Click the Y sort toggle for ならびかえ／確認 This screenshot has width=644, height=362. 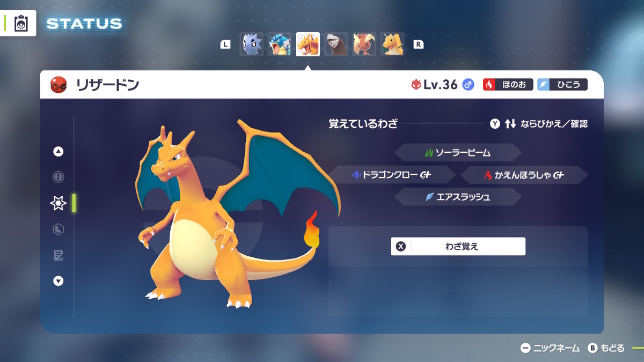pyautogui.click(x=494, y=123)
